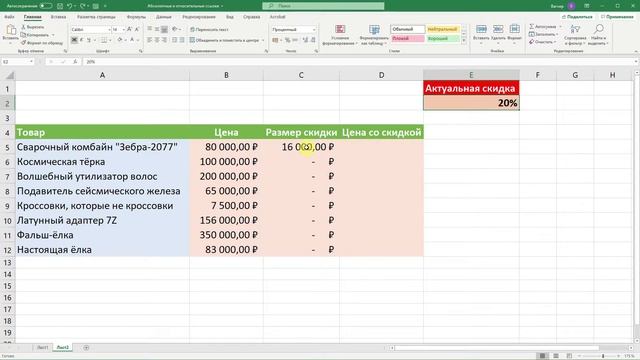Click the Copy (Копировать) icon
Viewport: 640px width, 360px height.
click(24, 35)
